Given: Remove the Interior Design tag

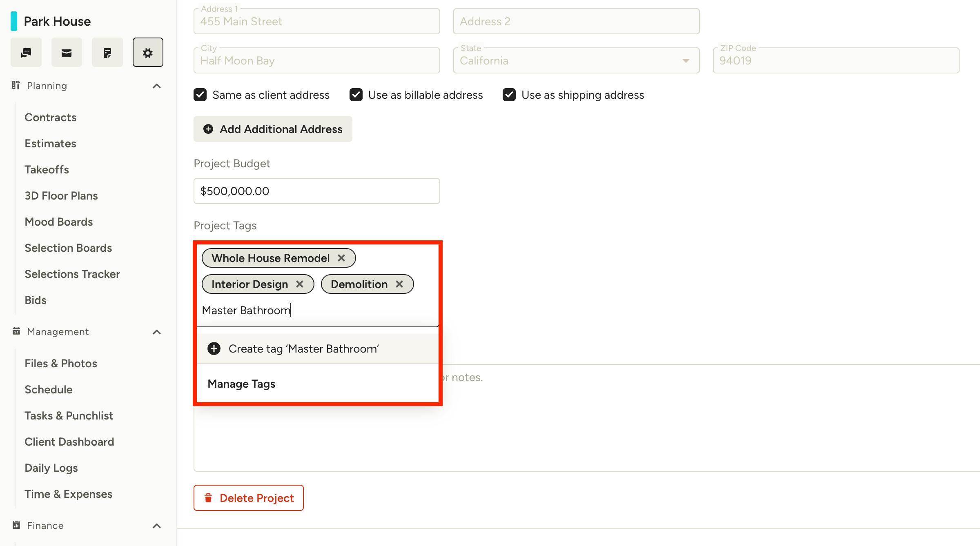Looking at the screenshot, I should point(300,284).
